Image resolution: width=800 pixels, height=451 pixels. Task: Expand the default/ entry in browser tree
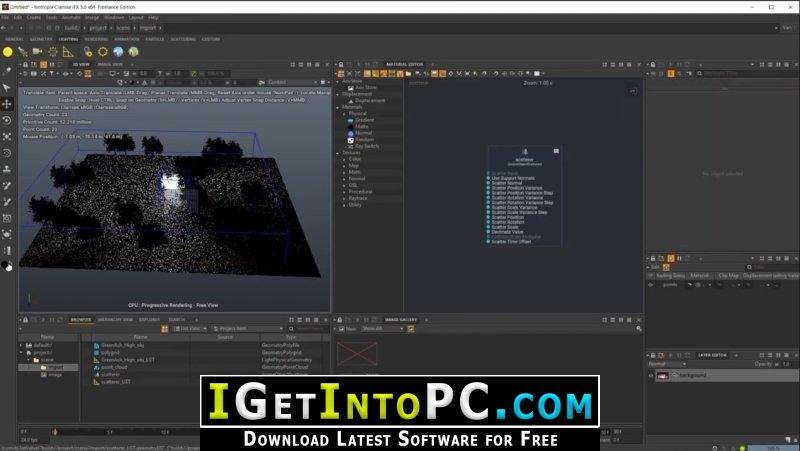(21, 345)
